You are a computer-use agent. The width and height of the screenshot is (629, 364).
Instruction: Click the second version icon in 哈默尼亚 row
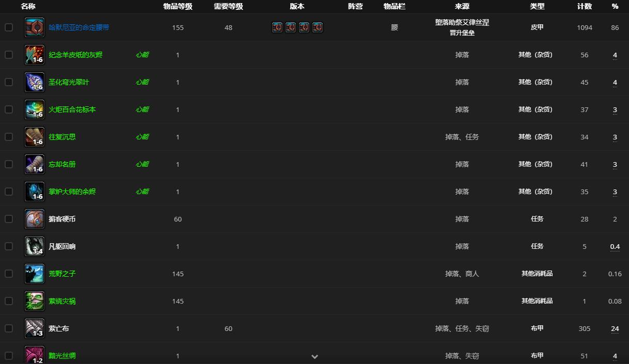(291, 27)
